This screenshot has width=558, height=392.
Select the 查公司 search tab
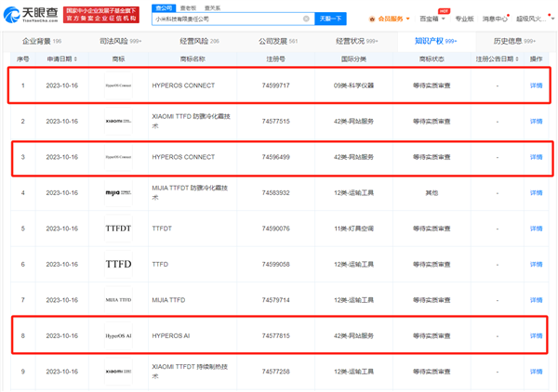point(164,7)
